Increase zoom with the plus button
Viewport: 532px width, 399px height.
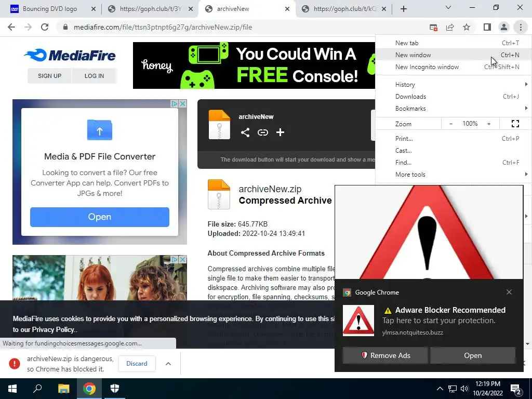point(489,124)
